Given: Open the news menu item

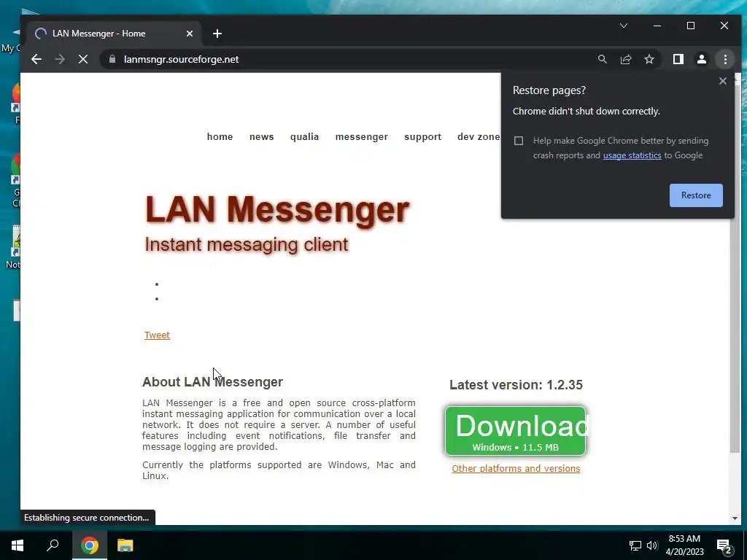Looking at the screenshot, I should click(262, 136).
